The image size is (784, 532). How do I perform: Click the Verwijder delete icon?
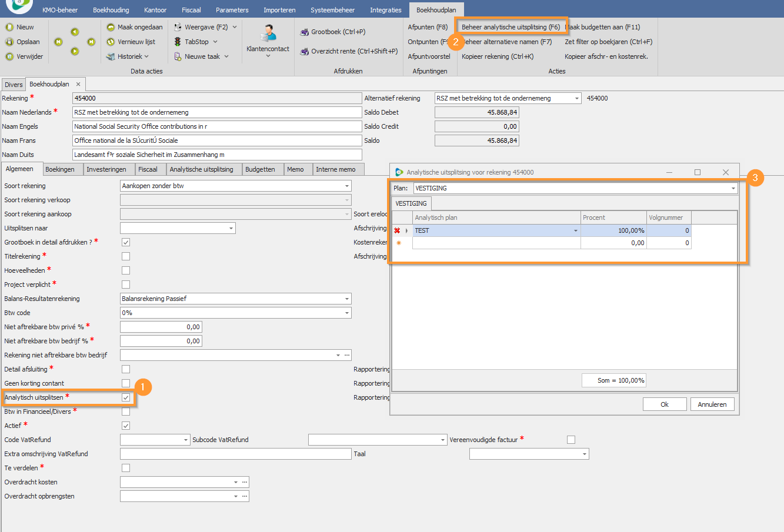(x=9, y=56)
